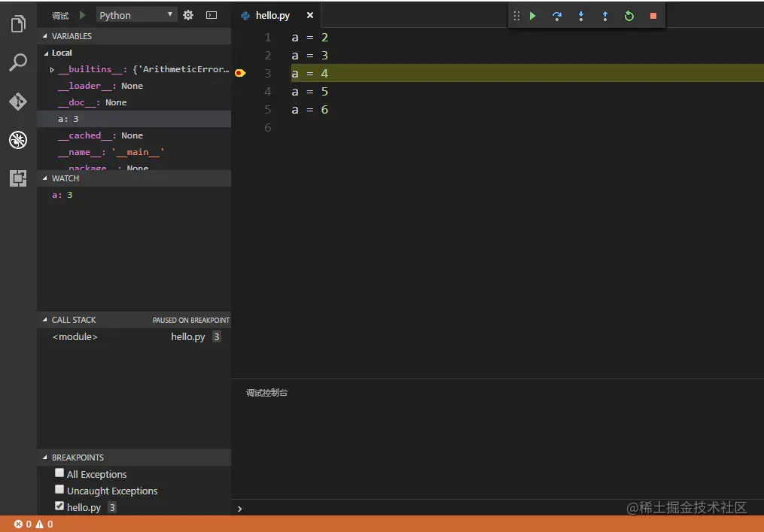Open Source Control git icon
Image resolution: width=764 pixels, height=532 pixels.
[x=18, y=102]
